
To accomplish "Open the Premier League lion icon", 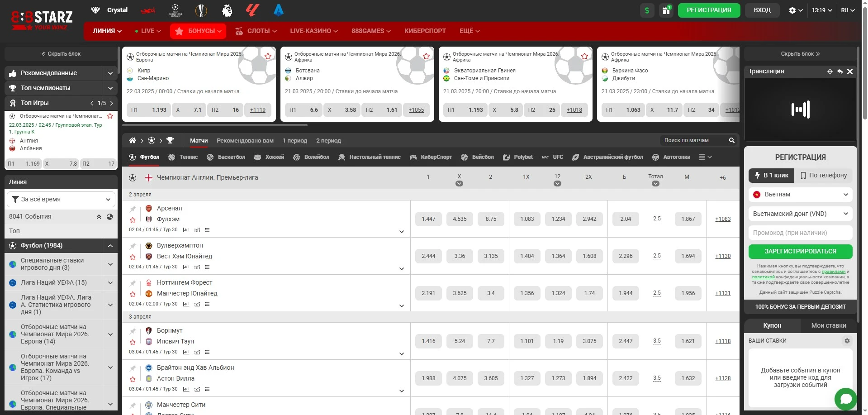I will point(227,10).
